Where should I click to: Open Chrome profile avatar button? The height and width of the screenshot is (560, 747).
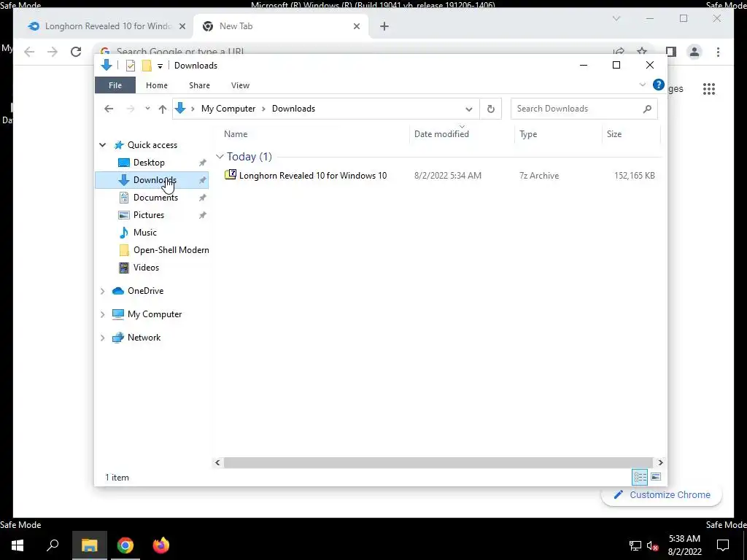point(694,52)
